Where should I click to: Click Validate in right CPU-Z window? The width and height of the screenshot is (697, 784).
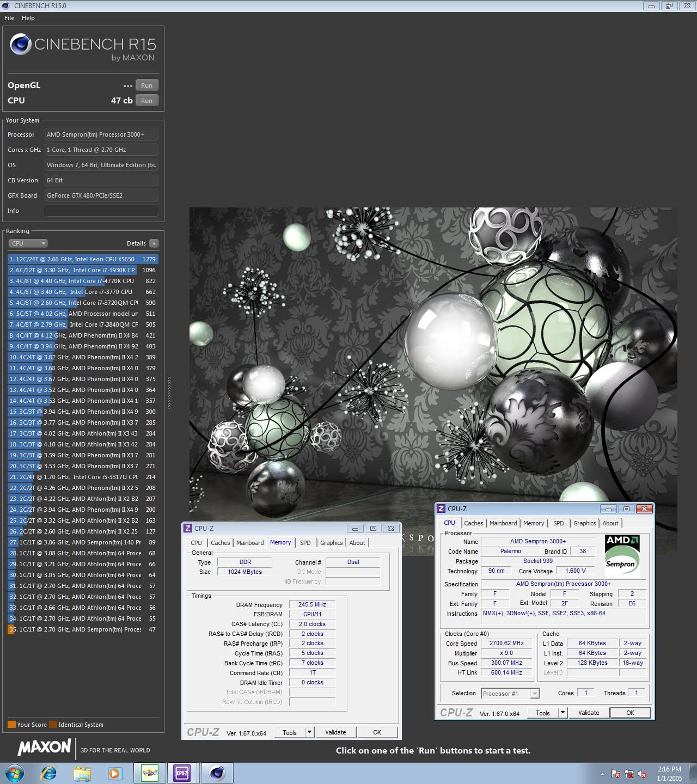(x=589, y=713)
